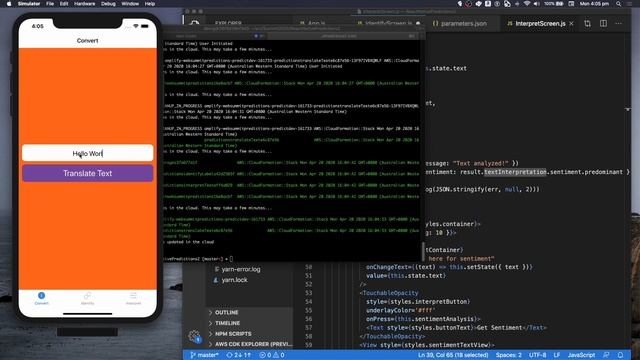Click the Get Sentiment text in code

[499, 328]
